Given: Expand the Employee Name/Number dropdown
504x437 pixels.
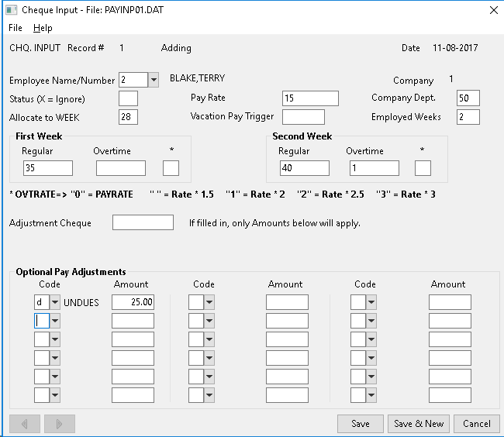Looking at the screenshot, I should tap(154, 80).
